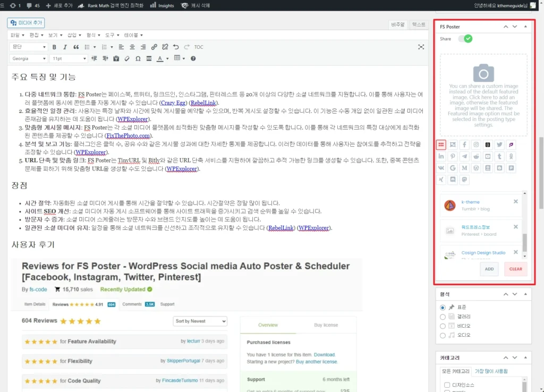The image size is (544, 392).
Task: Click the TOC toolbar button
Action: 199,47
